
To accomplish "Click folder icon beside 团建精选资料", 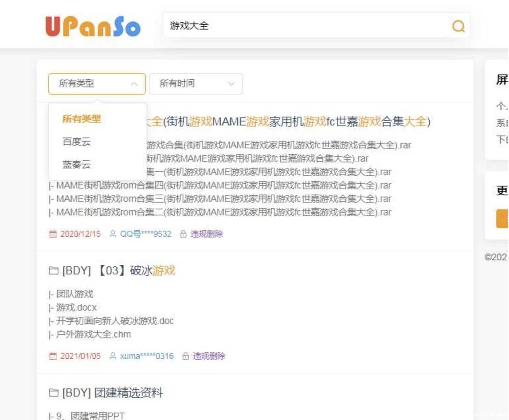I will pyautogui.click(x=54, y=392).
